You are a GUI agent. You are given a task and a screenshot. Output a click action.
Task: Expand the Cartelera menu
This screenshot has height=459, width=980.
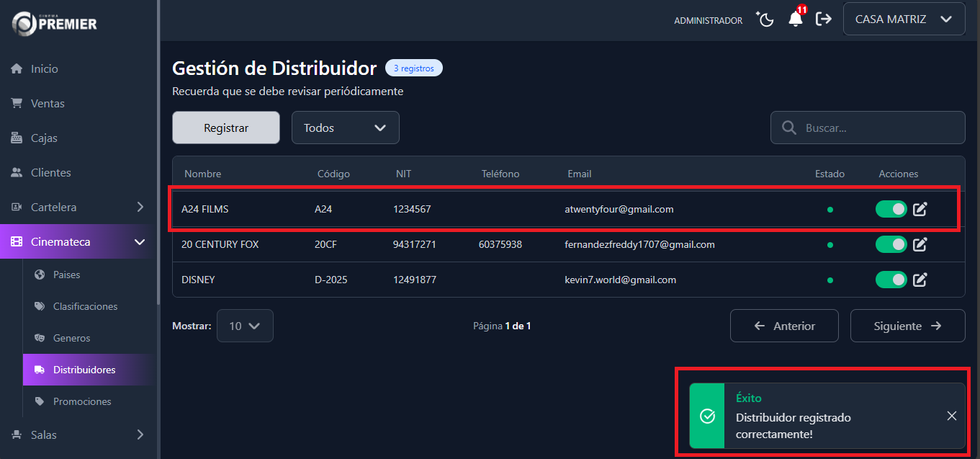[79, 208]
